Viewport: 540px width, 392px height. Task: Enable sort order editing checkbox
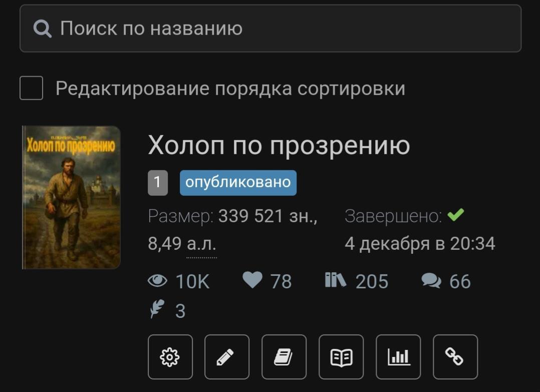click(x=32, y=88)
